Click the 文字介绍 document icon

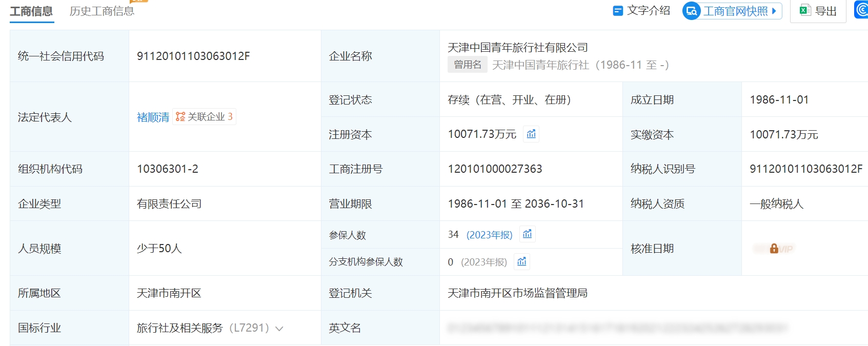[x=618, y=11]
